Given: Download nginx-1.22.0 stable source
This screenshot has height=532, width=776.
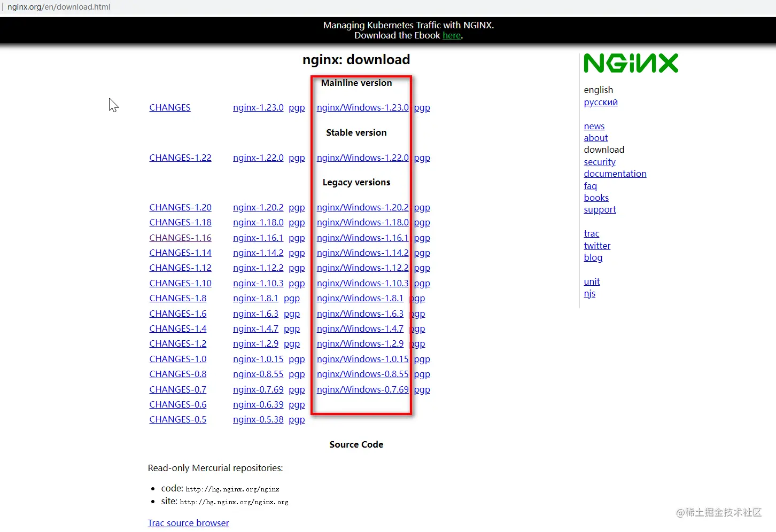Looking at the screenshot, I should pyautogui.click(x=258, y=158).
